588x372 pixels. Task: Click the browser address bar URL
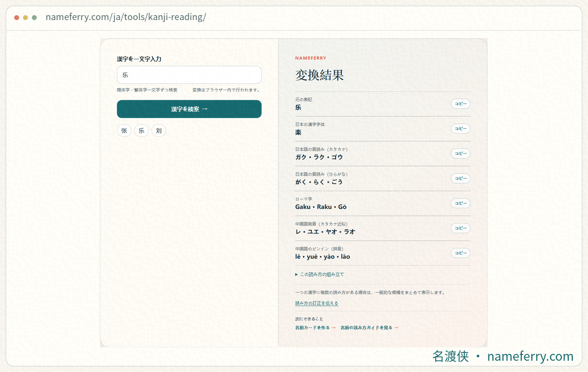tap(126, 17)
